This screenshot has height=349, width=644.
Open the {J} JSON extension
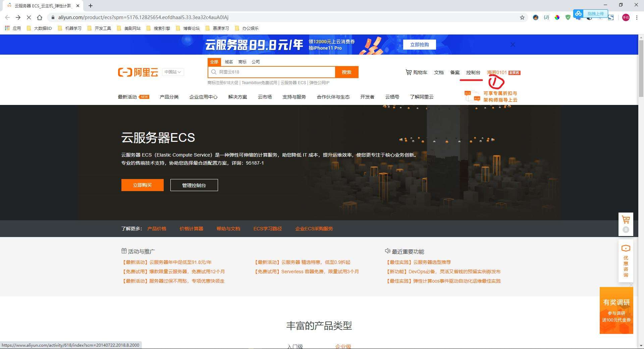[546, 17]
